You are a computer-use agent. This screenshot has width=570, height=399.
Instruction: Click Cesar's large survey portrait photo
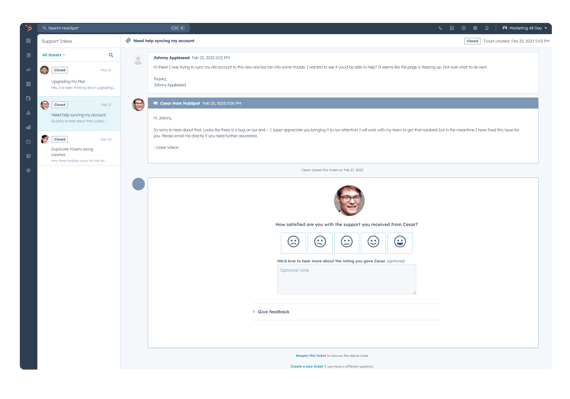(349, 201)
